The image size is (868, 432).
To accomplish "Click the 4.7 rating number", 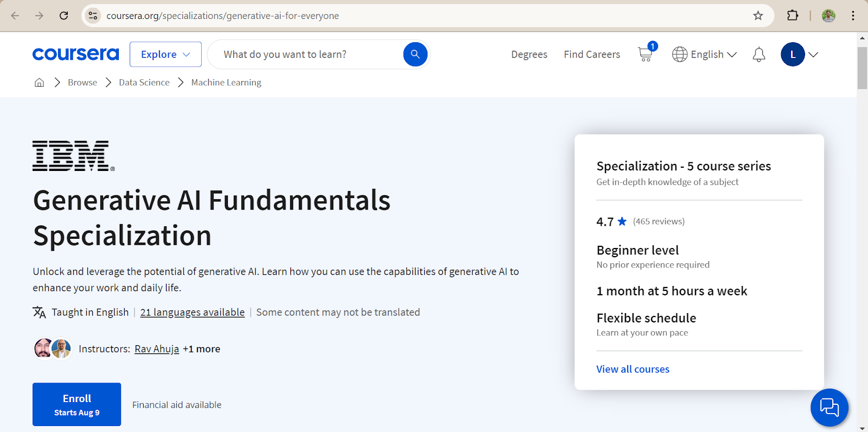I will 605,221.
